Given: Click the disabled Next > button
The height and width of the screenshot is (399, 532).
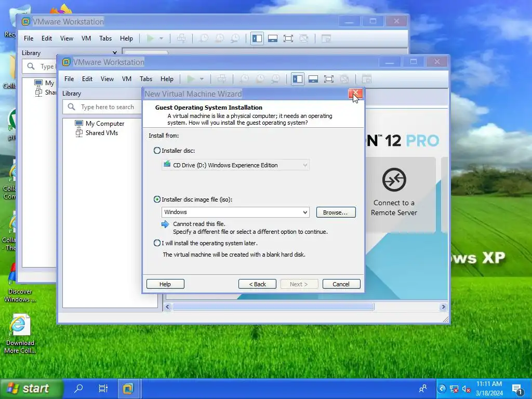Looking at the screenshot, I should (299, 284).
